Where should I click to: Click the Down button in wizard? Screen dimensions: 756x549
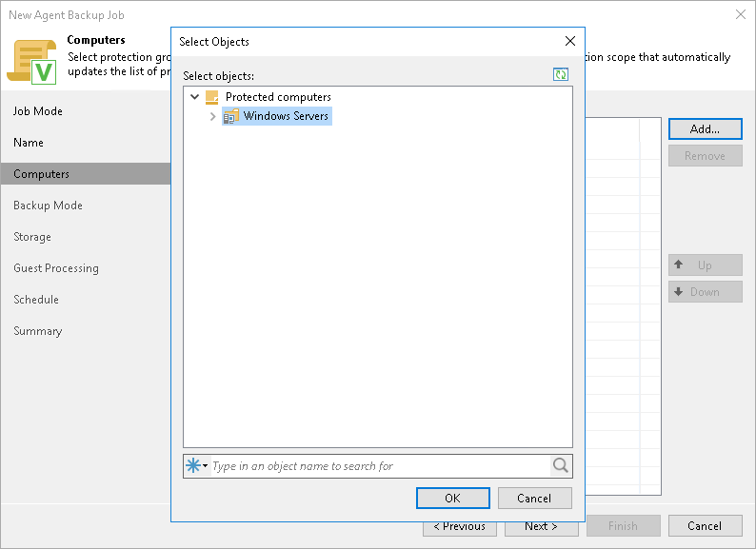[x=705, y=292]
